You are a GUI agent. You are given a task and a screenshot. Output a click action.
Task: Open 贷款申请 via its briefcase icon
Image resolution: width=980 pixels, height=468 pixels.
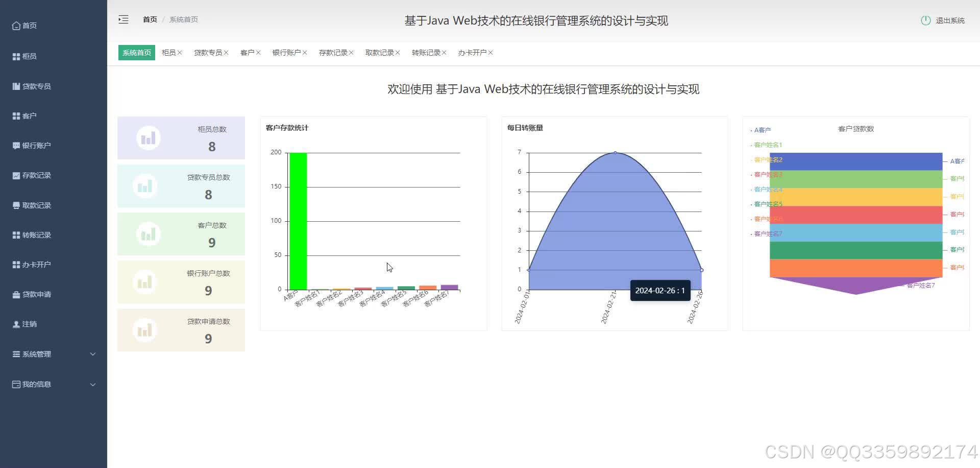(16, 294)
